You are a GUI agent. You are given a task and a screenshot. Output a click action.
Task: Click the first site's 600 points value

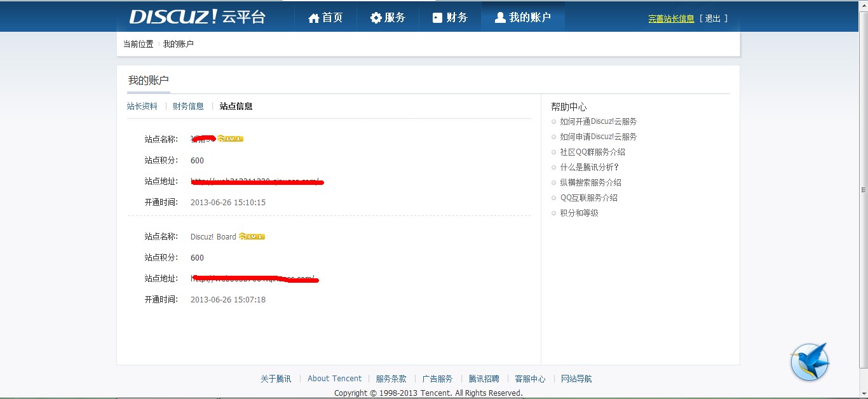point(197,161)
